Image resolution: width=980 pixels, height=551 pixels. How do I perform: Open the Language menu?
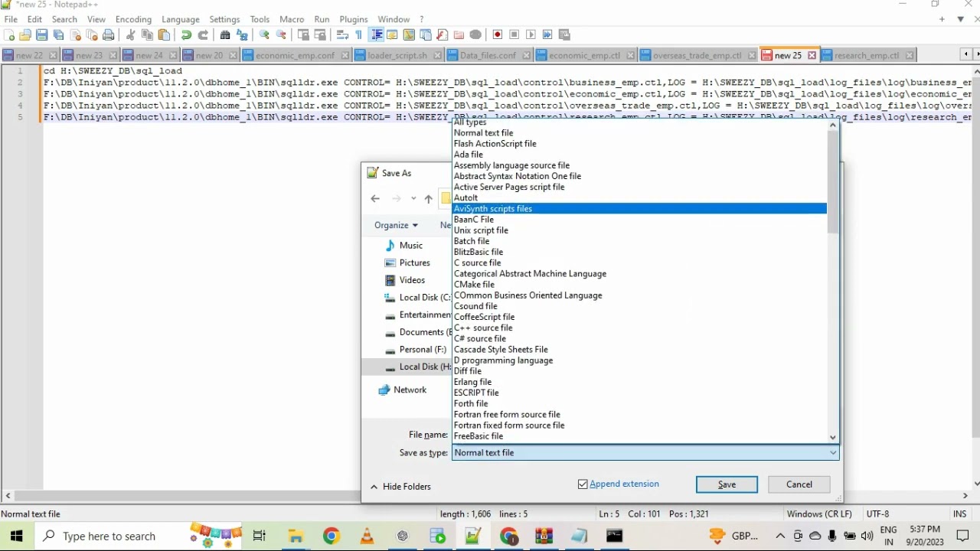[x=181, y=19]
